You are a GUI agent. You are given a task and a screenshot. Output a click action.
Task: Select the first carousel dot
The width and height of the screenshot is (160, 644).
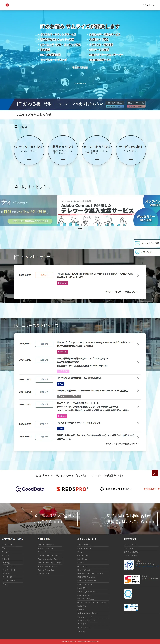pyautogui.click(x=77, y=229)
